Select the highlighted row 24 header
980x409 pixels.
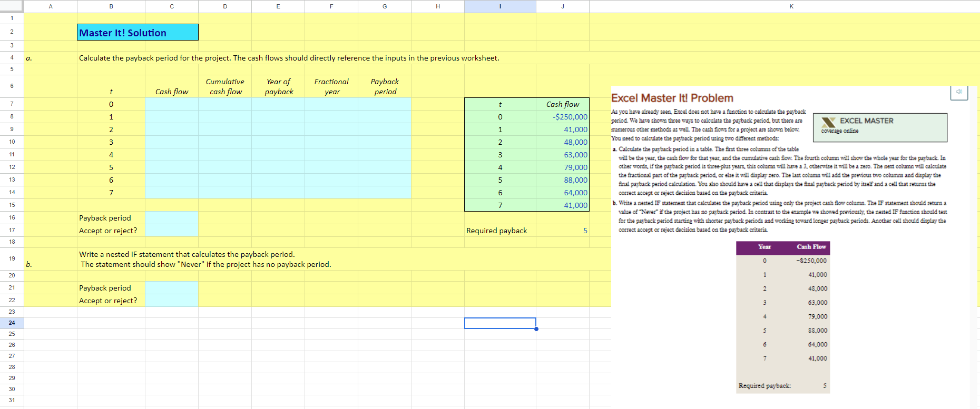coord(12,323)
